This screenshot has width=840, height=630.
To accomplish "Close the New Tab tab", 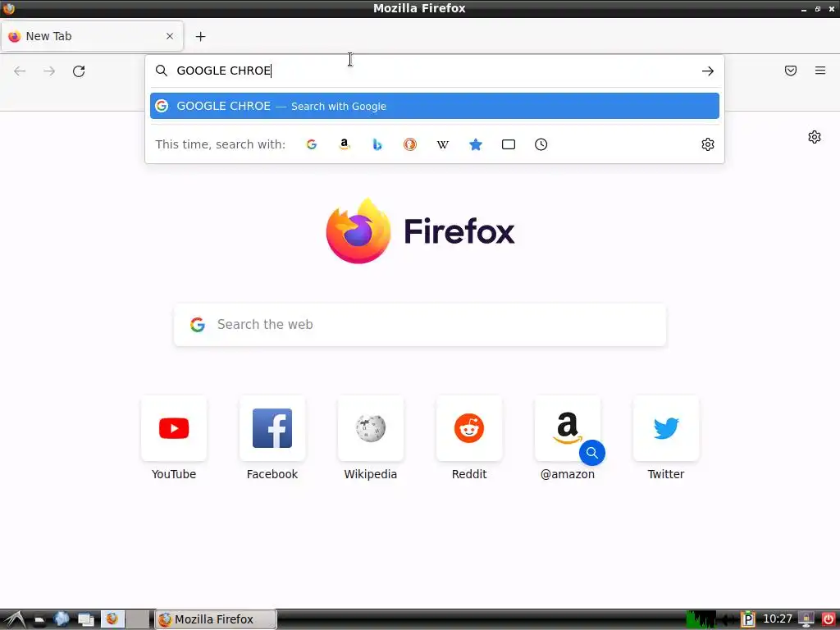I will (170, 36).
